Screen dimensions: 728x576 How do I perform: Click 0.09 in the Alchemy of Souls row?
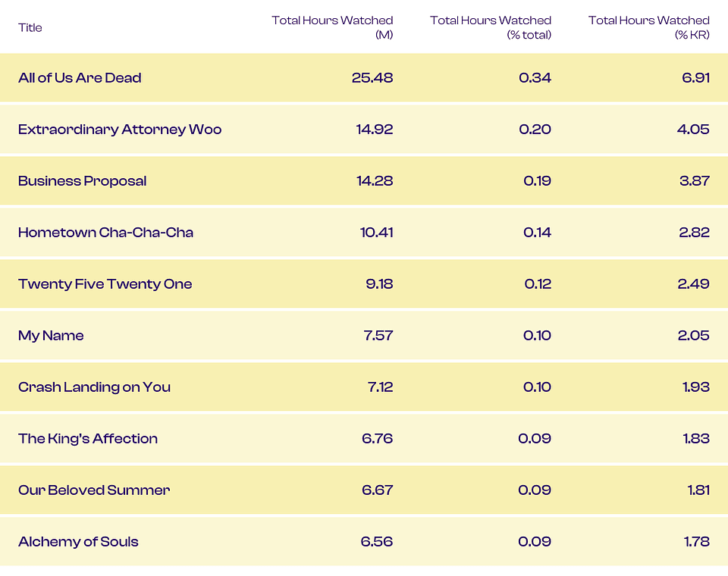[x=535, y=541]
